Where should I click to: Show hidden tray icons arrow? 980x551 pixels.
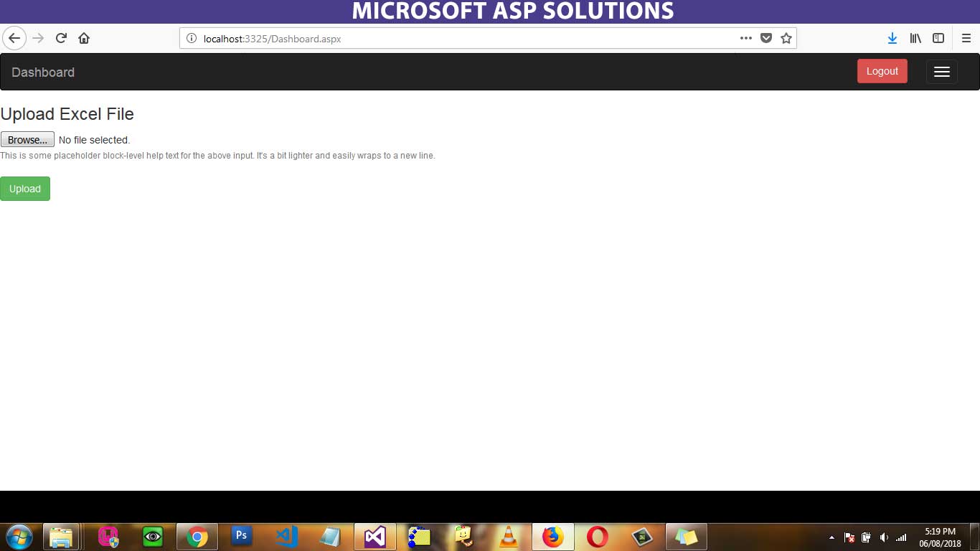[831, 537]
